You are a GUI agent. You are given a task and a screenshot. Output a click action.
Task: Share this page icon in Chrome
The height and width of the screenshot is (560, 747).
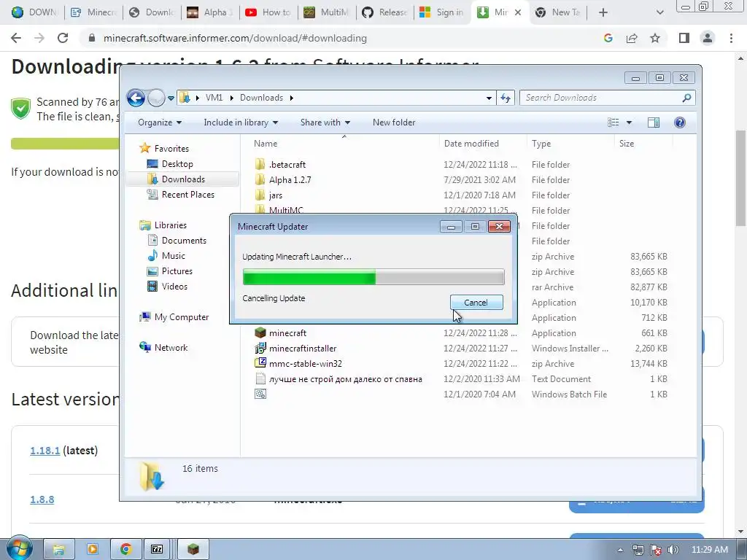tap(632, 38)
